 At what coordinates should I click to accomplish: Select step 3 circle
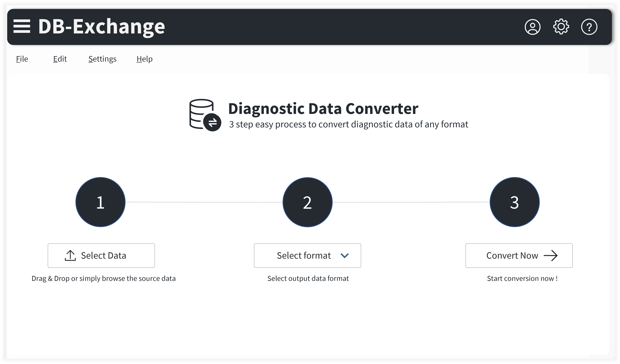click(515, 202)
